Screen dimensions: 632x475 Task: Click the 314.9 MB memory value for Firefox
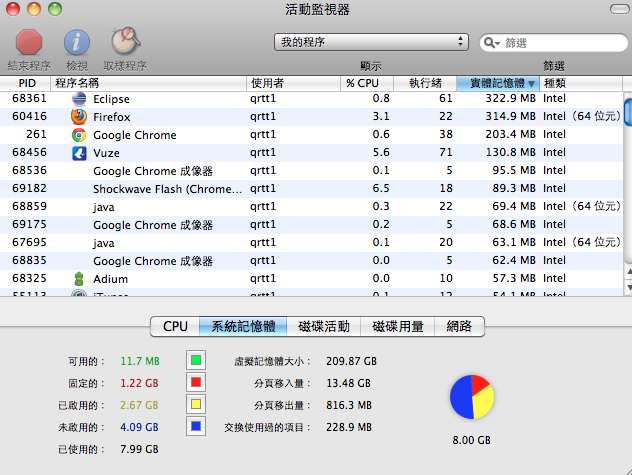coord(510,117)
